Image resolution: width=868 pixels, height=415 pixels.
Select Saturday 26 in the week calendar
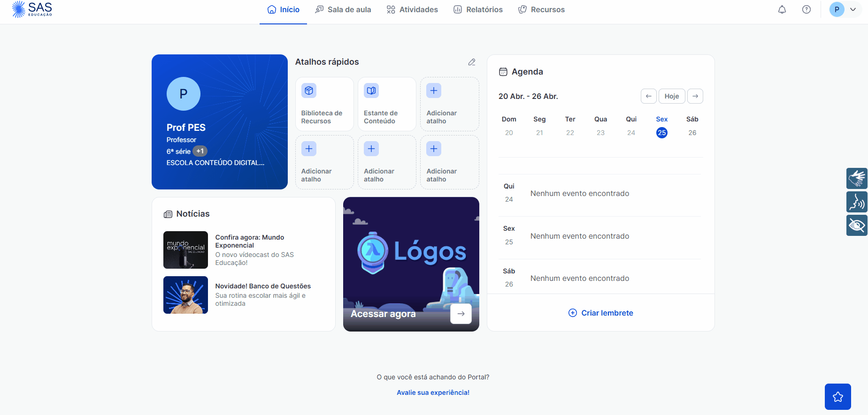[x=692, y=133]
